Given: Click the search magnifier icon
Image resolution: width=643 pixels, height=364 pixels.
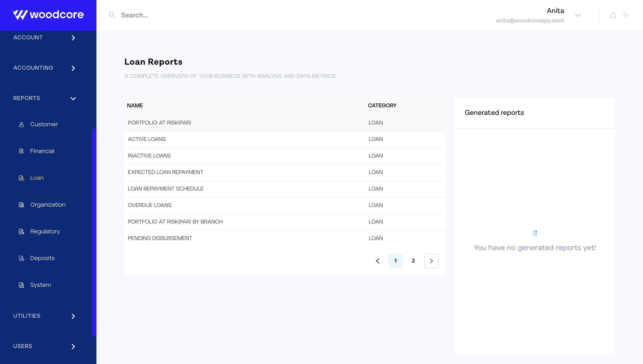Looking at the screenshot, I should (112, 15).
